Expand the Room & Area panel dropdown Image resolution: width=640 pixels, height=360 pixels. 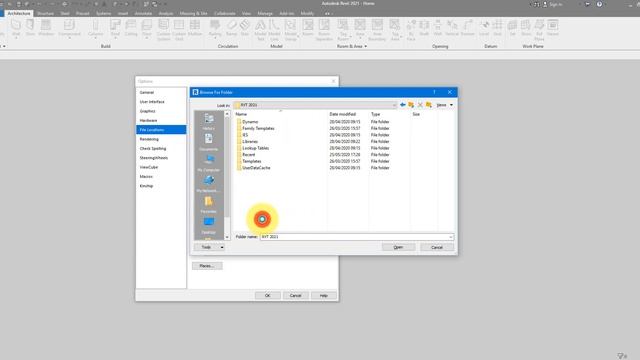coord(351,46)
